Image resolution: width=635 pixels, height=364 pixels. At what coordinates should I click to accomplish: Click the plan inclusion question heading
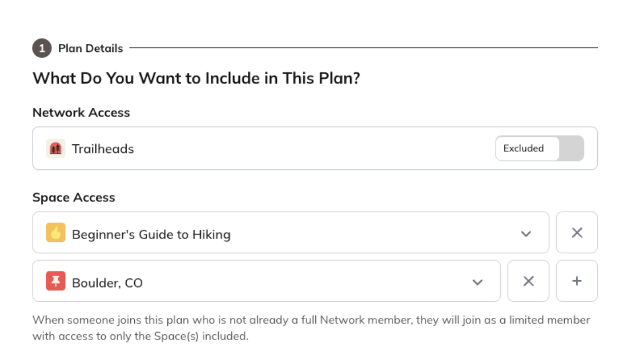(x=196, y=78)
